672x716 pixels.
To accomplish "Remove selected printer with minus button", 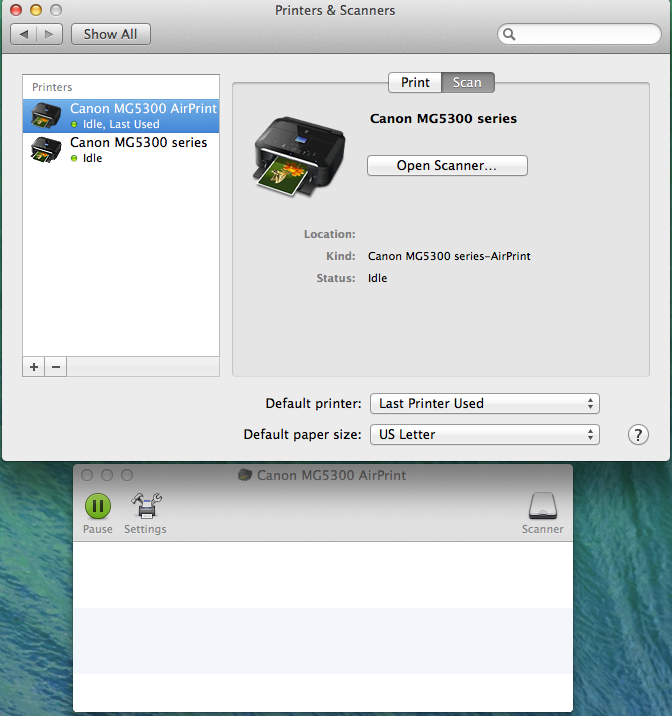I will (56, 367).
